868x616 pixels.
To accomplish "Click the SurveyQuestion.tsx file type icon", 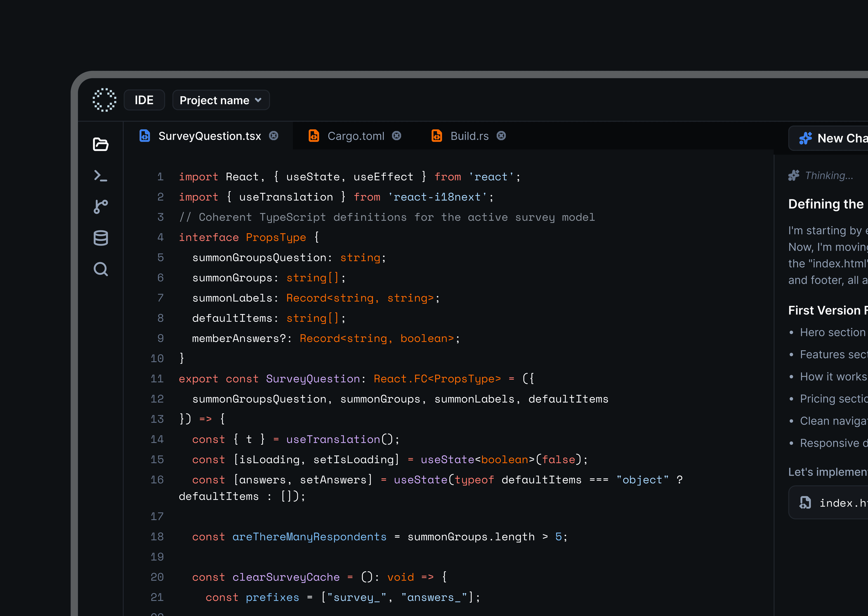I will click(x=145, y=136).
